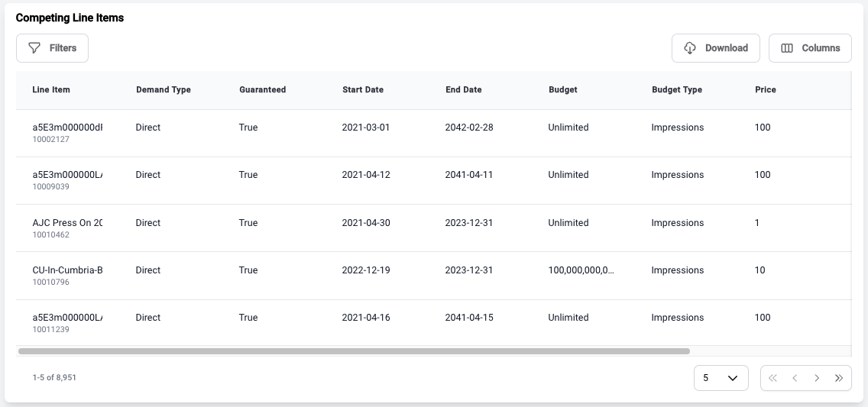868x407 pixels.
Task: Go to the first page arrow
Action: pyautogui.click(x=773, y=378)
